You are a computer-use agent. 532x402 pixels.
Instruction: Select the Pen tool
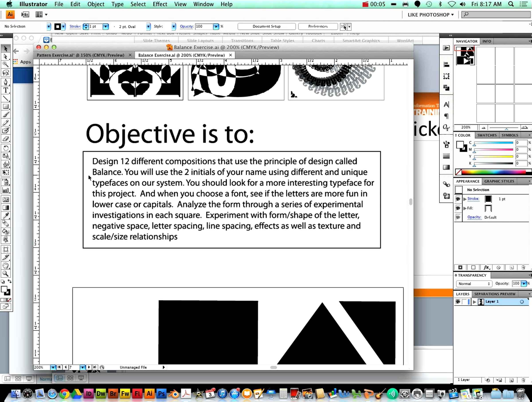click(6, 82)
